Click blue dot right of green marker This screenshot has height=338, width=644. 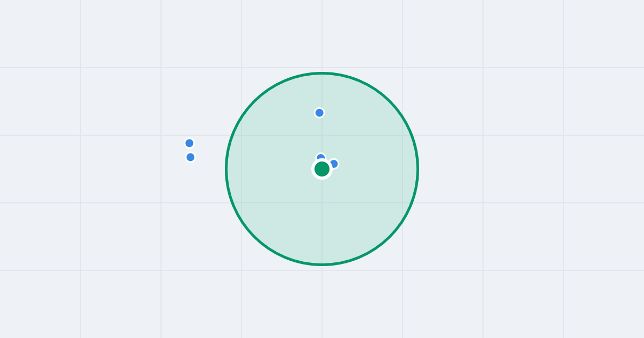coord(334,164)
